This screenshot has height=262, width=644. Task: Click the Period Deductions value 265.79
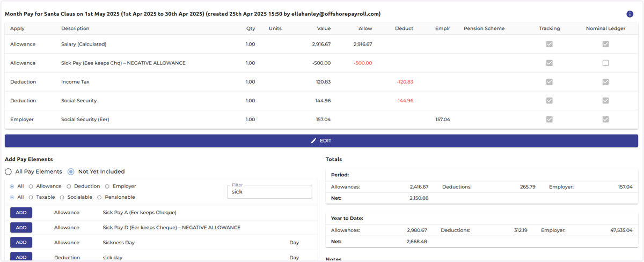(528, 187)
